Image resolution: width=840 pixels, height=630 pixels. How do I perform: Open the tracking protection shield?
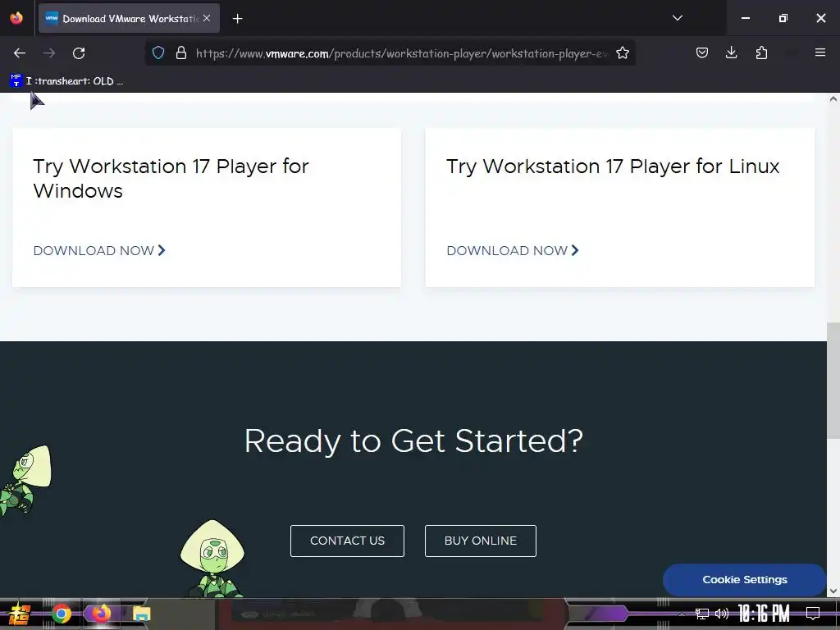click(x=158, y=52)
